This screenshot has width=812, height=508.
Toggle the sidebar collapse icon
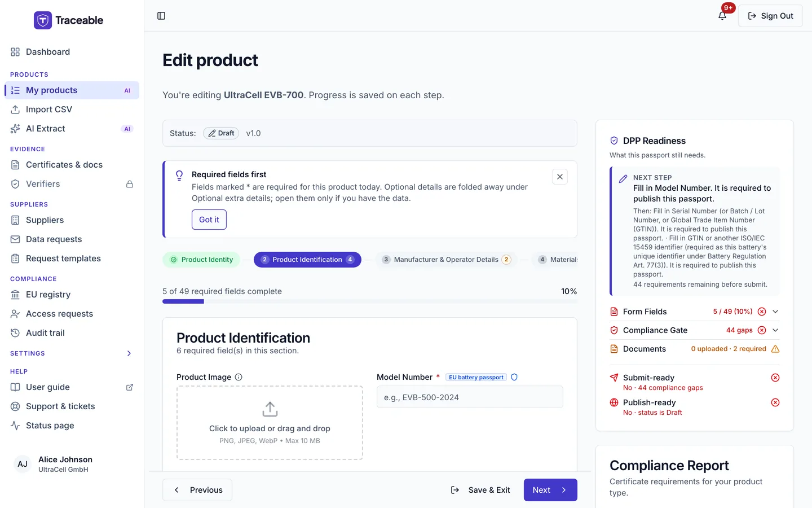point(161,16)
